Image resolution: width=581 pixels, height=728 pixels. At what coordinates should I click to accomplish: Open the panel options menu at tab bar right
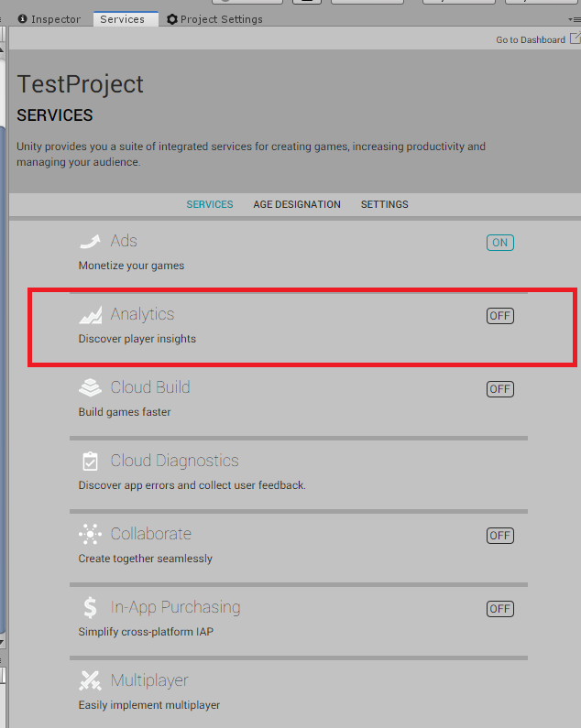(575, 19)
